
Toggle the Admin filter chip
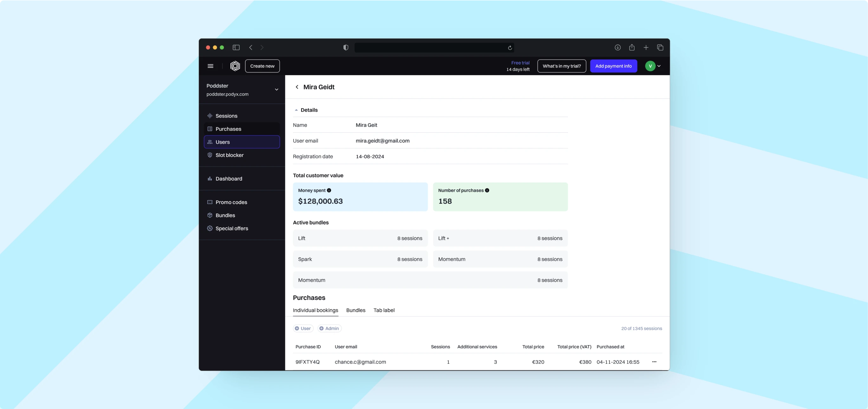click(329, 328)
